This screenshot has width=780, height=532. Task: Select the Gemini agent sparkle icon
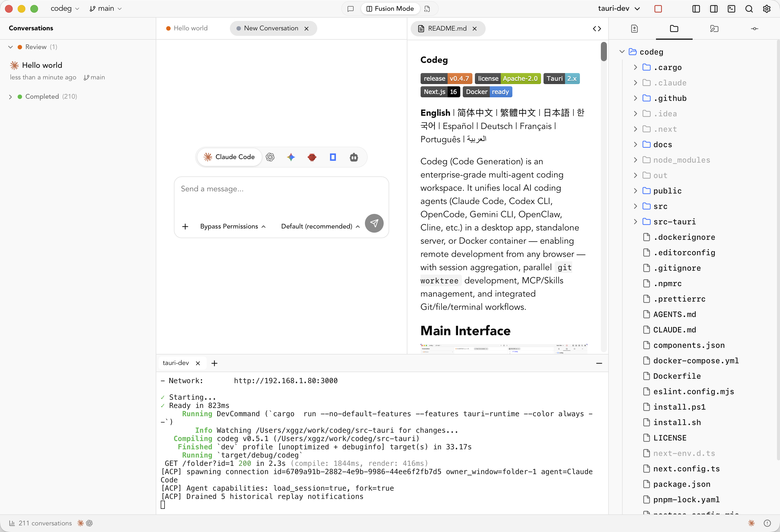291,157
